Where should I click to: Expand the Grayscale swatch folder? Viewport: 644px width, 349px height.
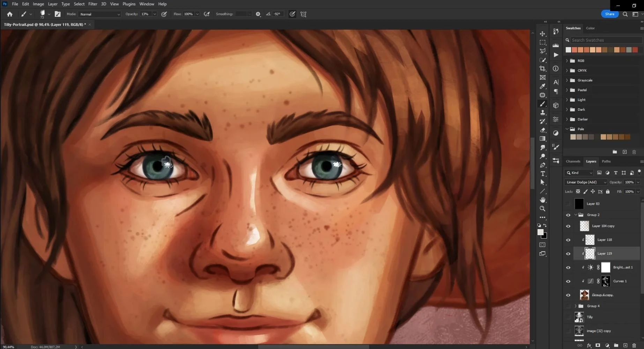coord(567,80)
